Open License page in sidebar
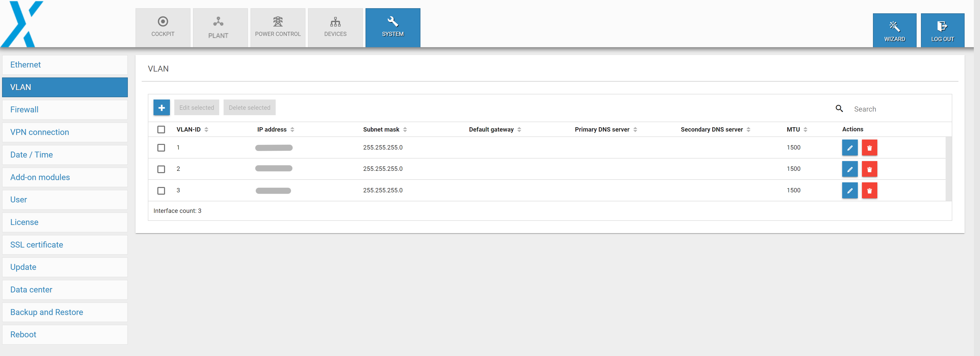Image resolution: width=980 pixels, height=356 pixels. tap(65, 222)
